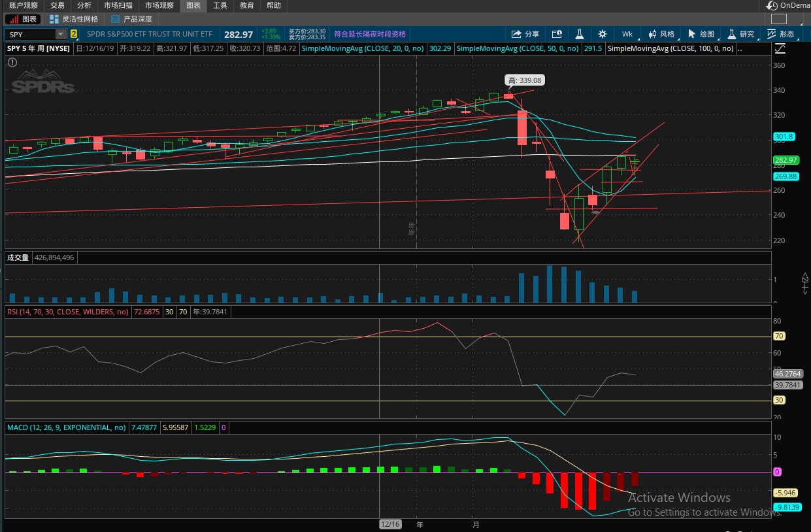The image size is (811, 532).
Task: Click the 收:320.73 close value
Action: [x=245, y=48]
